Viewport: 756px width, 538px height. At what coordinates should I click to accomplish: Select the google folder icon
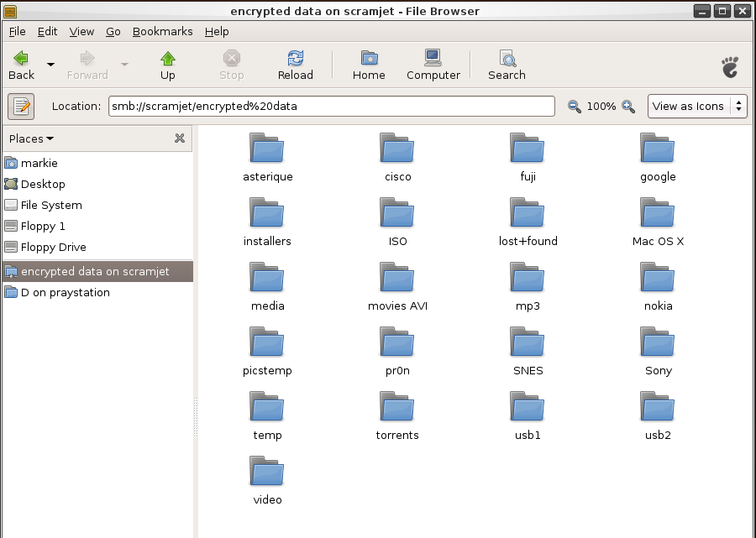pos(658,148)
